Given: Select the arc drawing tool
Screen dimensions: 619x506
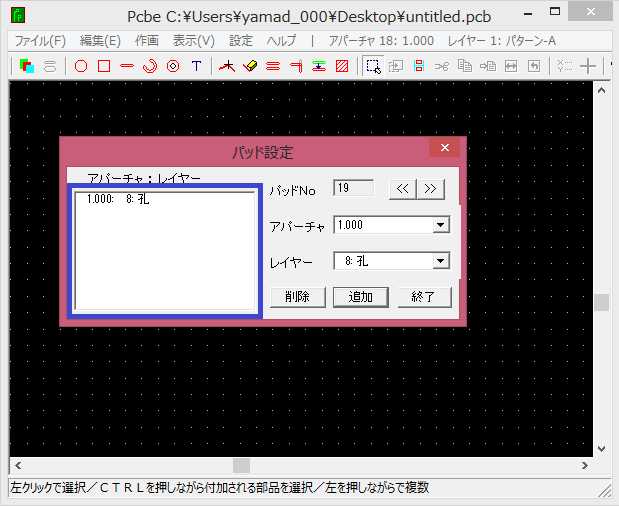Looking at the screenshot, I should pos(150,66).
